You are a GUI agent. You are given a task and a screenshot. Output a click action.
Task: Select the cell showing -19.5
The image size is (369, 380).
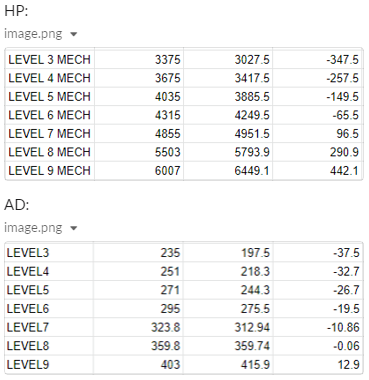click(318, 309)
